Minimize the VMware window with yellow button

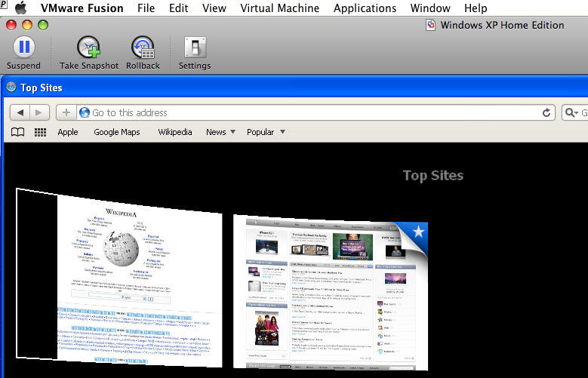click(27, 25)
